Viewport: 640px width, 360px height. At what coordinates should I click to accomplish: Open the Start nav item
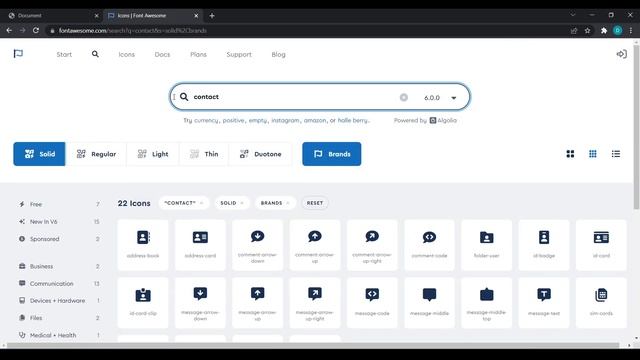coord(64,54)
